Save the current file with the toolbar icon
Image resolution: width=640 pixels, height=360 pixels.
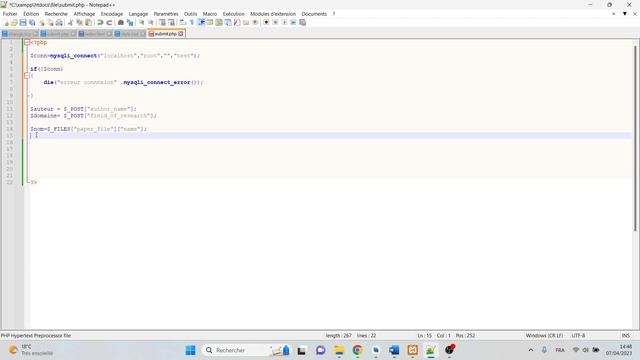coord(23,22)
